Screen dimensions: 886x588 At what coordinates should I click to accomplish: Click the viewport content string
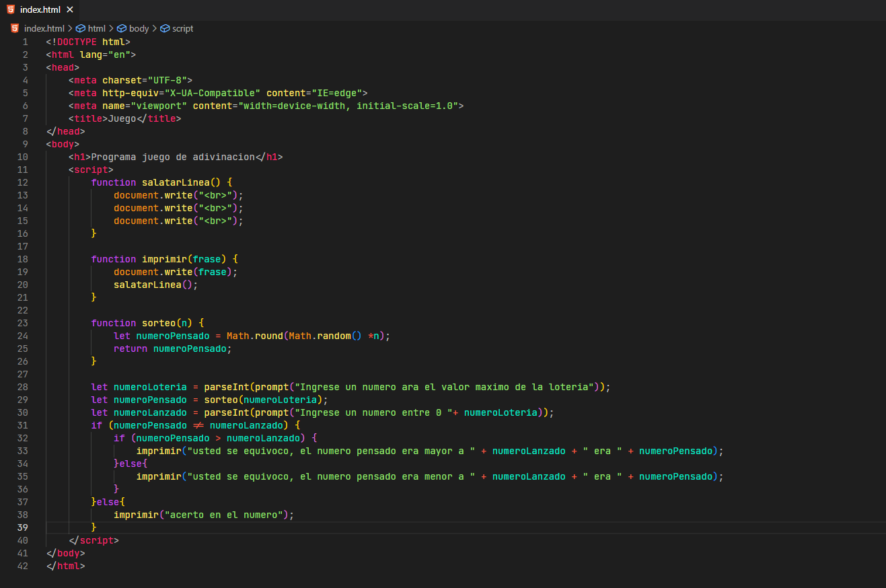click(348, 106)
